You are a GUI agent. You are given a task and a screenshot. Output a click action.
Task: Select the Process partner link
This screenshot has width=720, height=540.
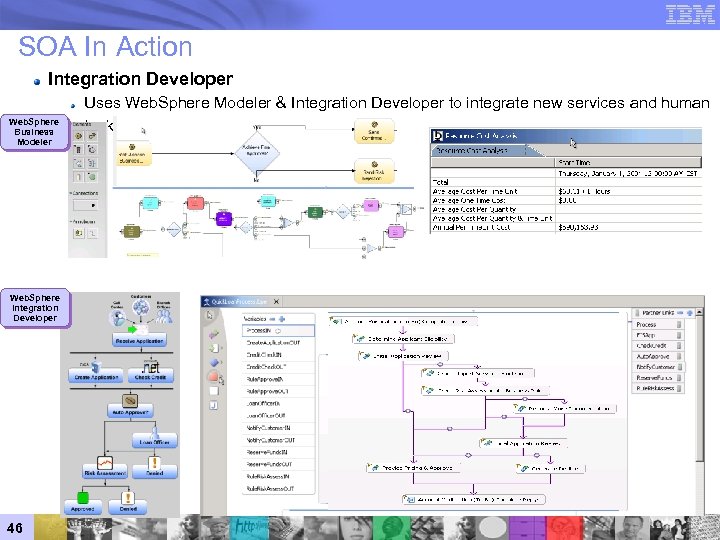(x=659, y=324)
